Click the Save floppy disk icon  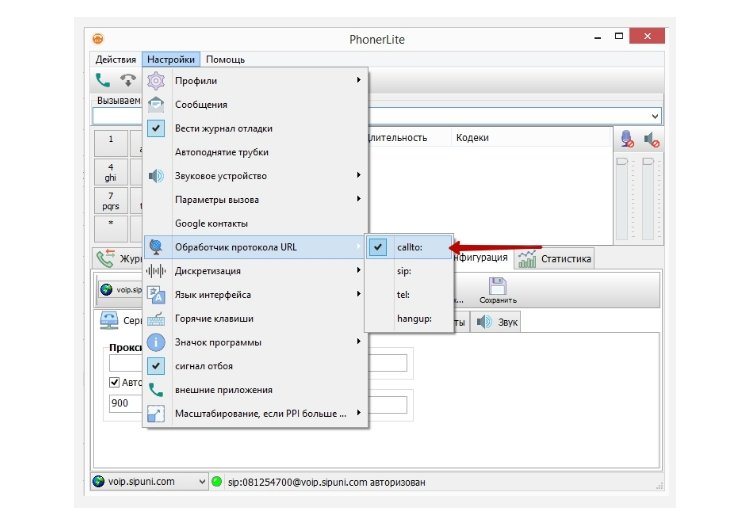(497, 289)
